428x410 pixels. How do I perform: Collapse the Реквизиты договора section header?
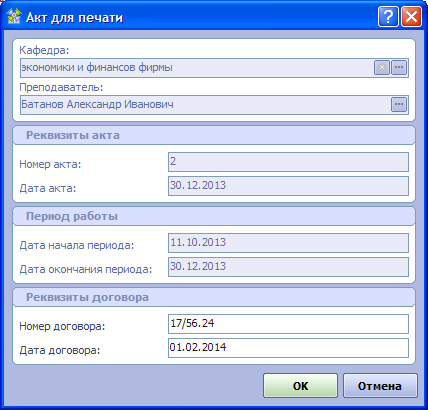[x=214, y=297]
